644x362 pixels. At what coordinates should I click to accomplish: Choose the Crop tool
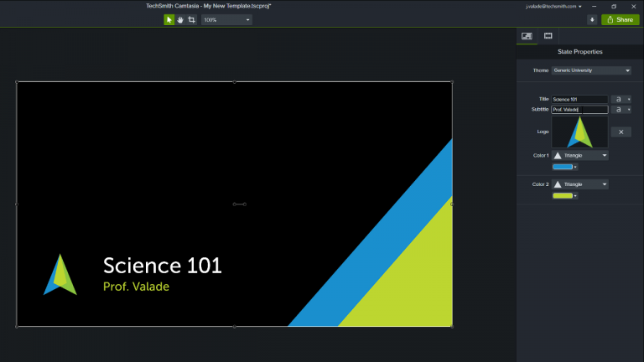tap(191, 20)
